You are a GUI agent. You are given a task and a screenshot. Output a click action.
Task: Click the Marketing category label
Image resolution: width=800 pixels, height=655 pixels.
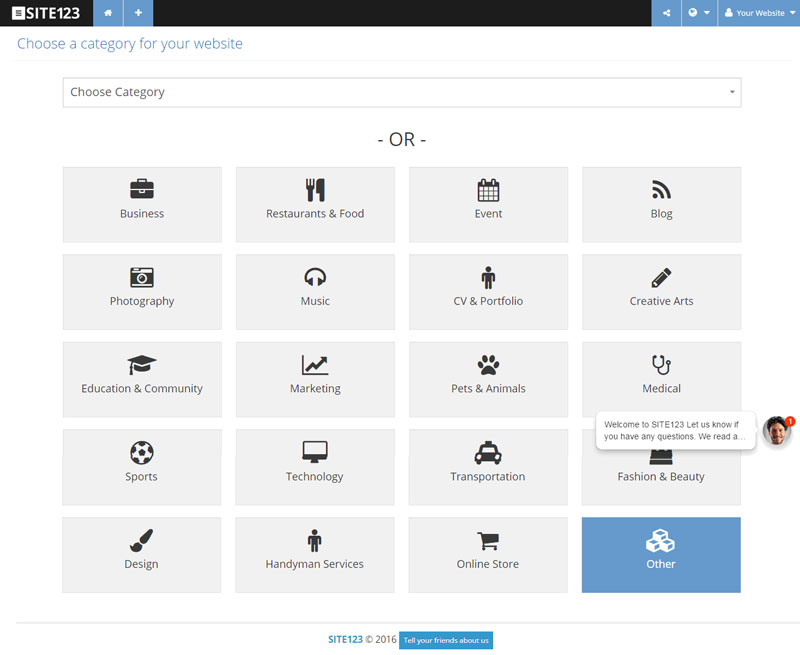315,389
